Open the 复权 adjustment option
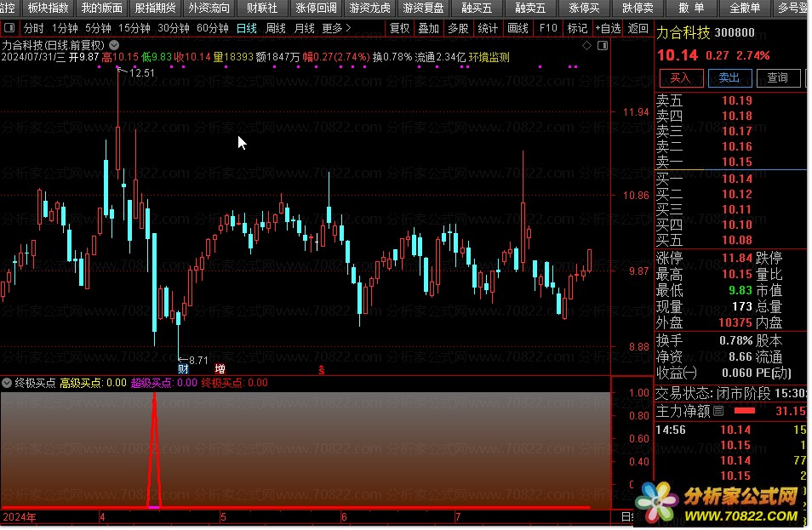Image resolution: width=812 pixels, height=530 pixels. (x=399, y=28)
